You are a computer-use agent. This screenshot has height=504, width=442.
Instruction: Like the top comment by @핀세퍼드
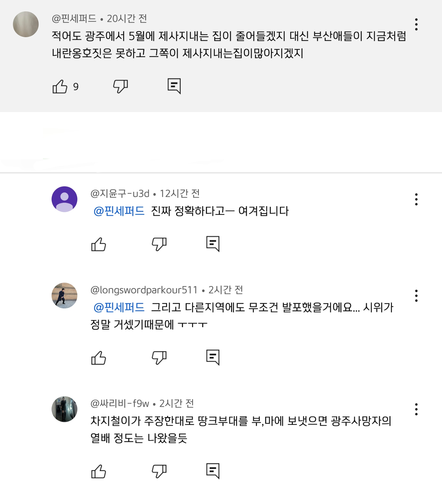60,87
